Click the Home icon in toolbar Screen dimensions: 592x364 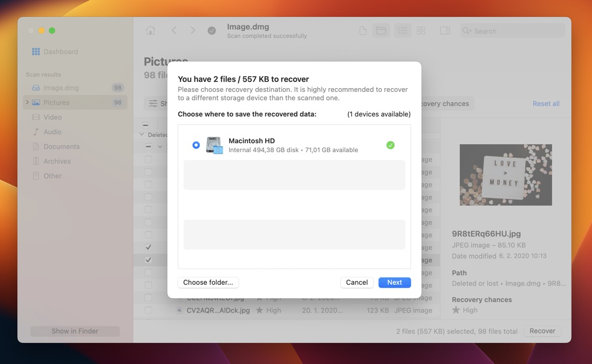point(150,31)
